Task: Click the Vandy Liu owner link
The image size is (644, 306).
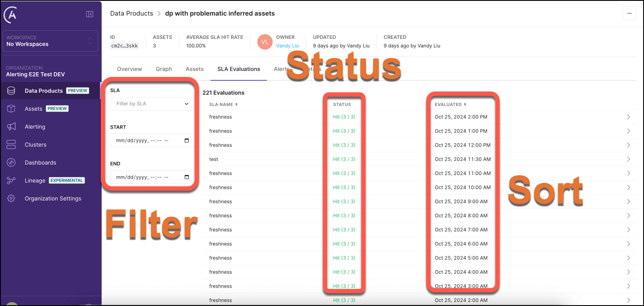Action: (x=287, y=46)
